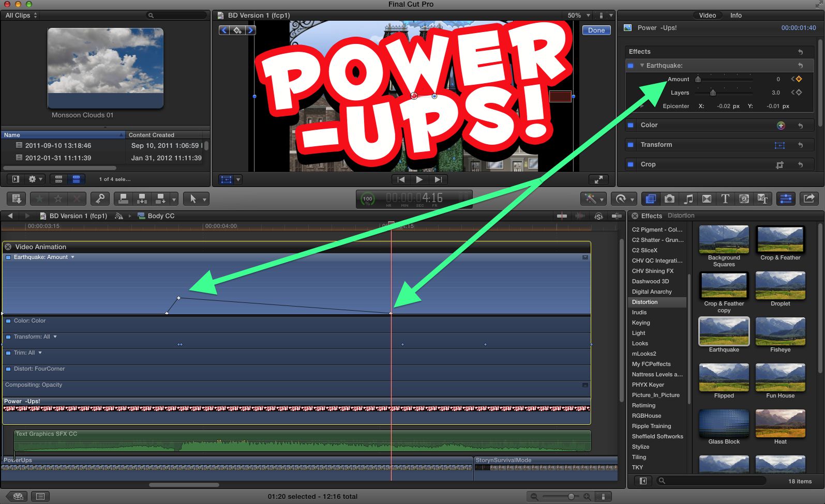Select the Stylize effects category
This screenshot has height=504, width=825.
[x=640, y=447]
